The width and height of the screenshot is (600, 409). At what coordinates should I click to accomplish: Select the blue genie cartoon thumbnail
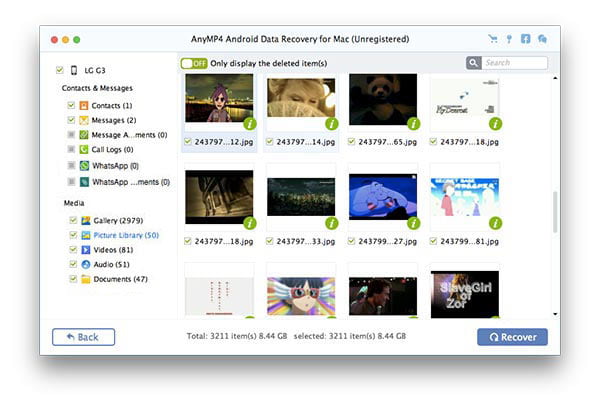click(383, 197)
